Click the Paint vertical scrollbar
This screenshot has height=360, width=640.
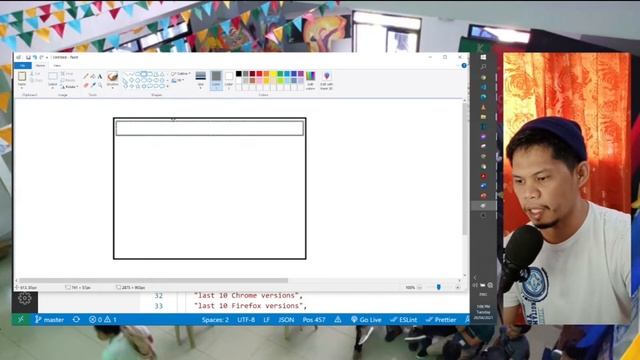pos(465,169)
